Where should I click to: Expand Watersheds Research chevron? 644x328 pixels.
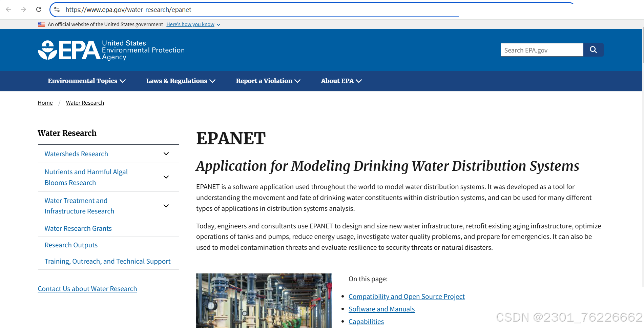(166, 154)
